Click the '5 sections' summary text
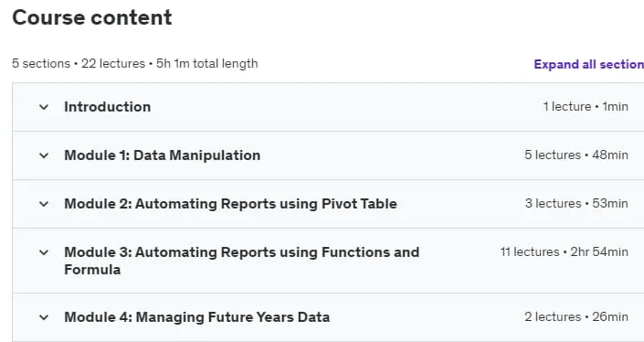Screen dimensions: 644x342 (41, 64)
